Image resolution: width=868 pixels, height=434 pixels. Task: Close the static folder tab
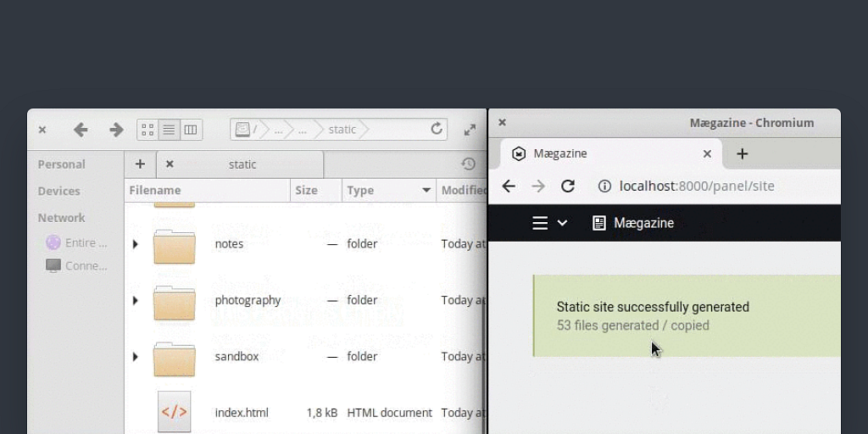pyautogui.click(x=170, y=164)
